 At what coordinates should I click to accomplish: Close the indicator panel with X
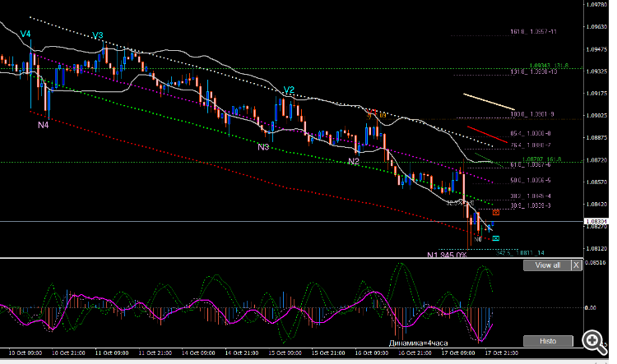pos(576,265)
